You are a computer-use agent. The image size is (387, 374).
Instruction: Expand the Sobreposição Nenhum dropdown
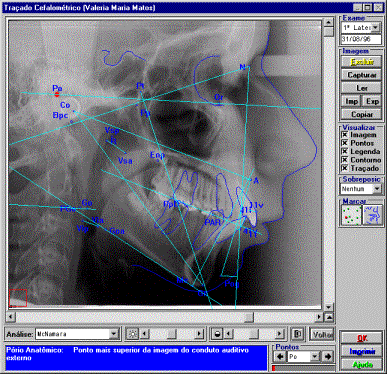(x=377, y=189)
